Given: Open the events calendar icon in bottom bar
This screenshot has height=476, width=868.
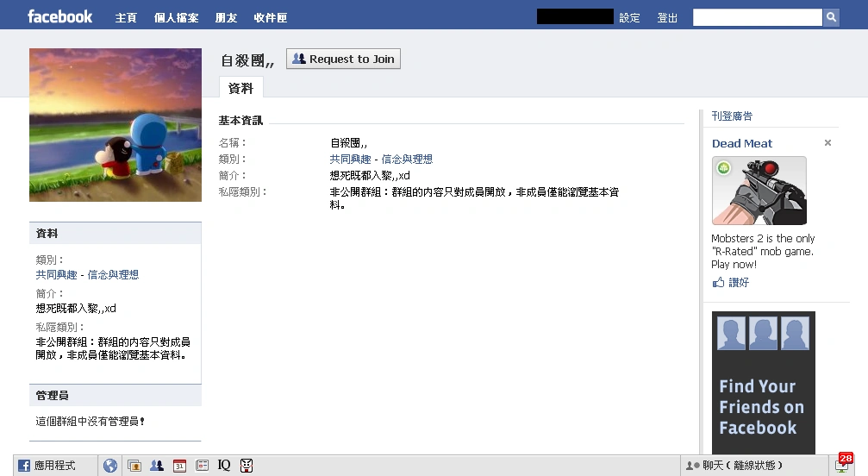Looking at the screenshot, I should (x=179, y=466).
